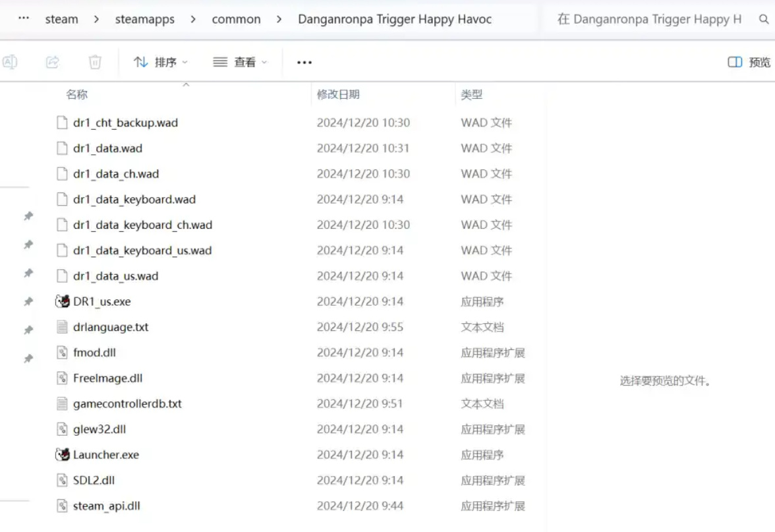Click the Launcher.exe Monokuma icon

coord(62,454)
